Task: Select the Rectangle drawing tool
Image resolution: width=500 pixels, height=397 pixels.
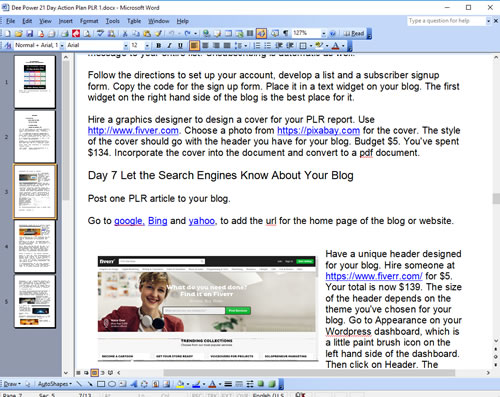Action: tap(101, 384)
